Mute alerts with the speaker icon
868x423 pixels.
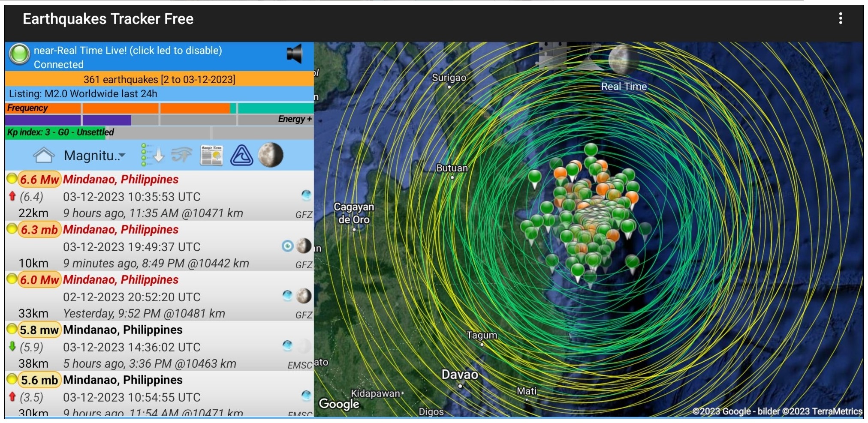point(295,54)
